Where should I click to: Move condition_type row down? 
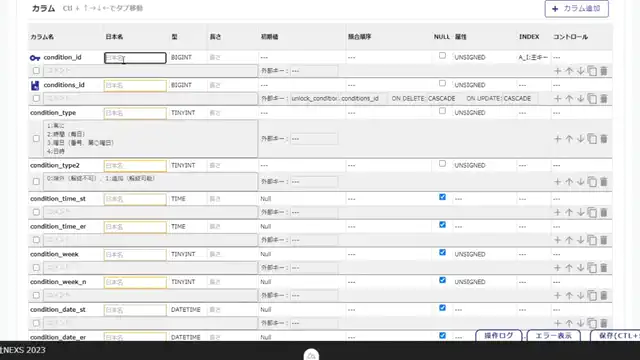click(x=580, y=139)
